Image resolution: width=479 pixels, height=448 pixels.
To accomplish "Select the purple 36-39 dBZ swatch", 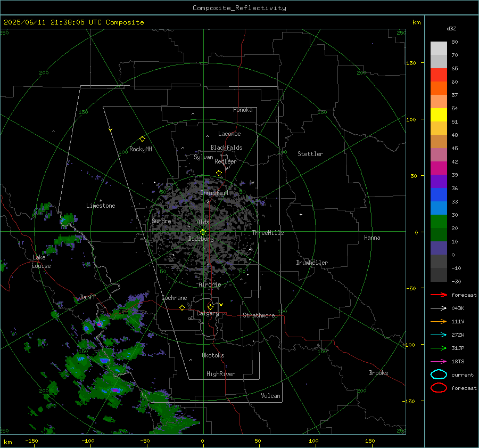I will [439, 181].
